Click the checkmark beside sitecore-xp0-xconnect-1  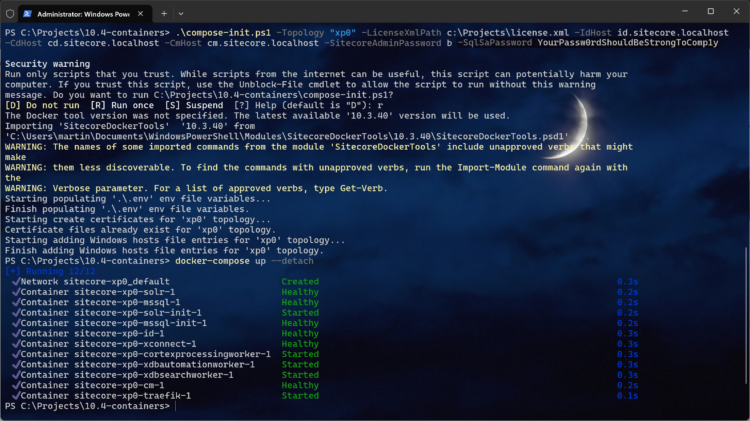14,344
